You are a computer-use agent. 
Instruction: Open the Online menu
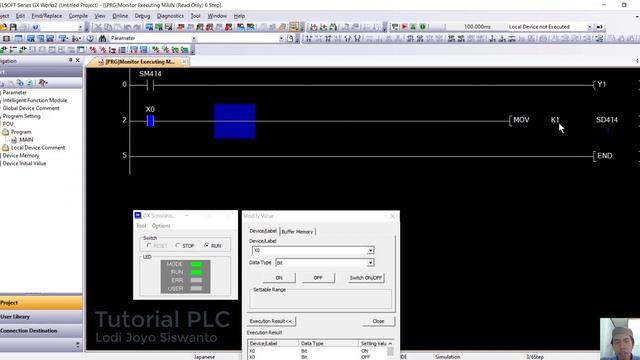[x=120, y=16]
